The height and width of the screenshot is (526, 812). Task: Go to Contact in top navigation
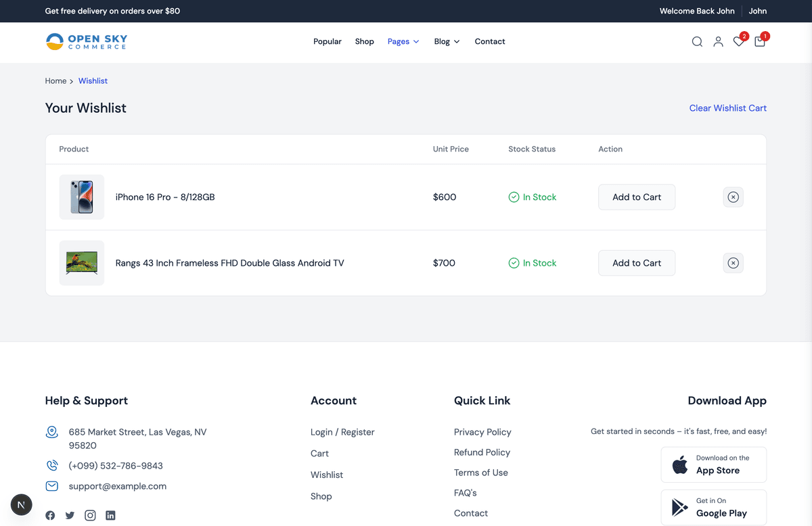coord(490,42)
